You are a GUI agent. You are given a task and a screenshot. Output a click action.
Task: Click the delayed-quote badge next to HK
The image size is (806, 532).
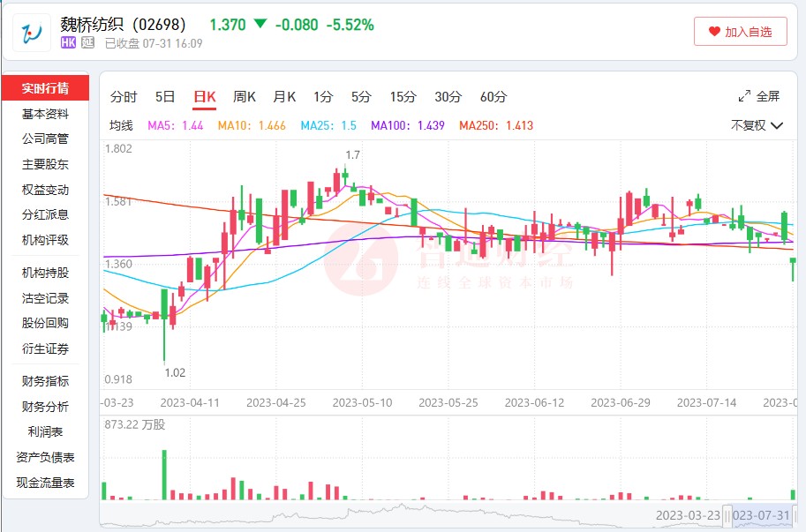[x=87, y=42]
